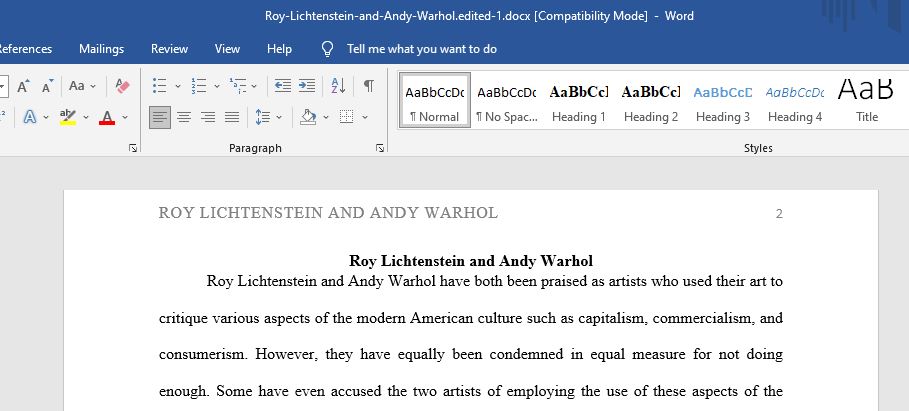Apply the Heading 3 style
Screen dimensions: 909x411
click(723, 100)
